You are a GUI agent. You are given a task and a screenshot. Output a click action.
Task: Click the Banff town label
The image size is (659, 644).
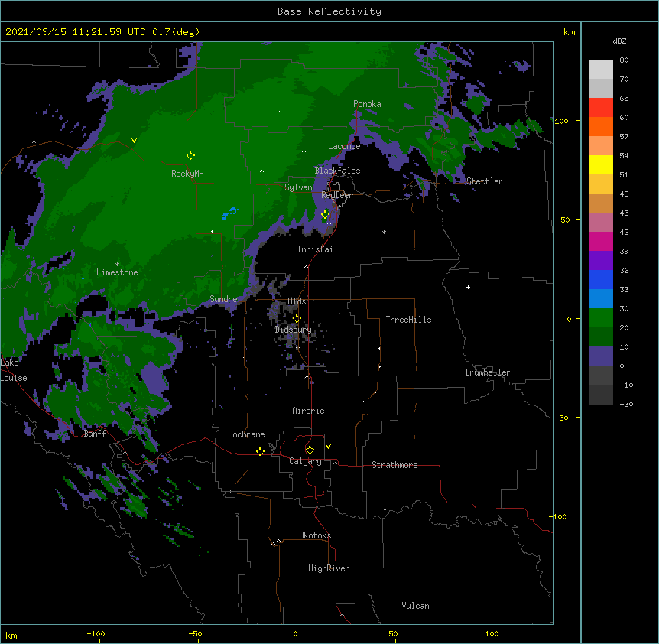pos(95,434)
